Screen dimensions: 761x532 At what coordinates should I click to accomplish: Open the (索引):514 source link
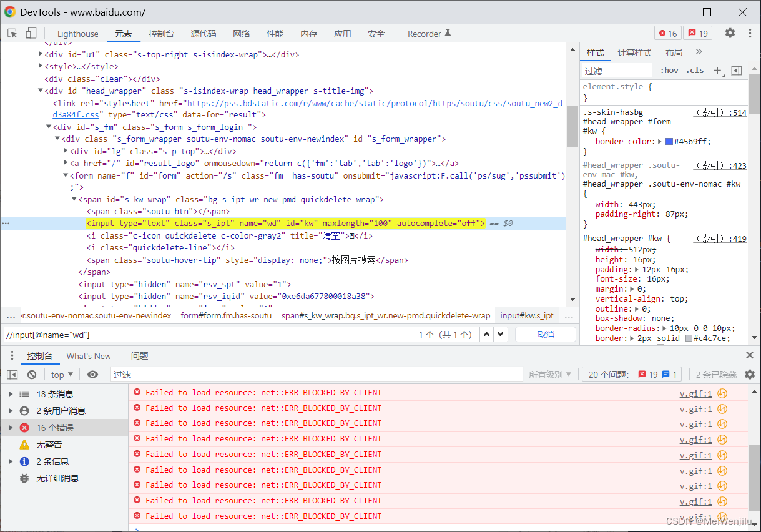(x=720, y=112)
